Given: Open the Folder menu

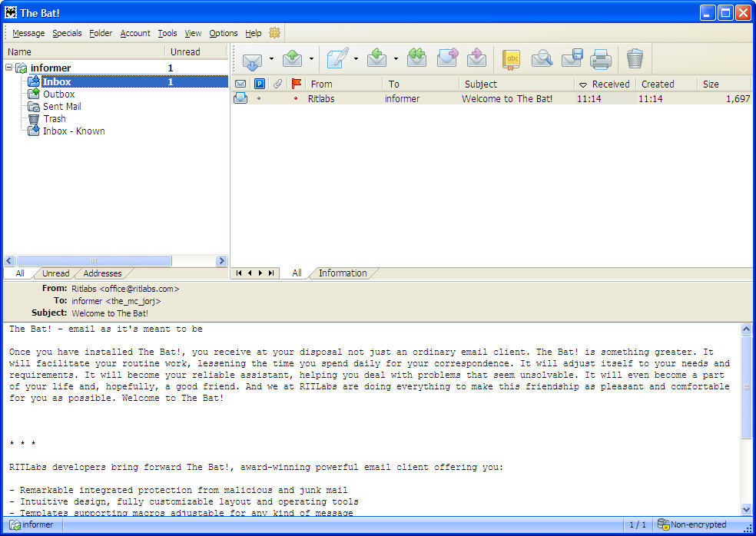Looking at the screenshot, I should pos(101,33).
